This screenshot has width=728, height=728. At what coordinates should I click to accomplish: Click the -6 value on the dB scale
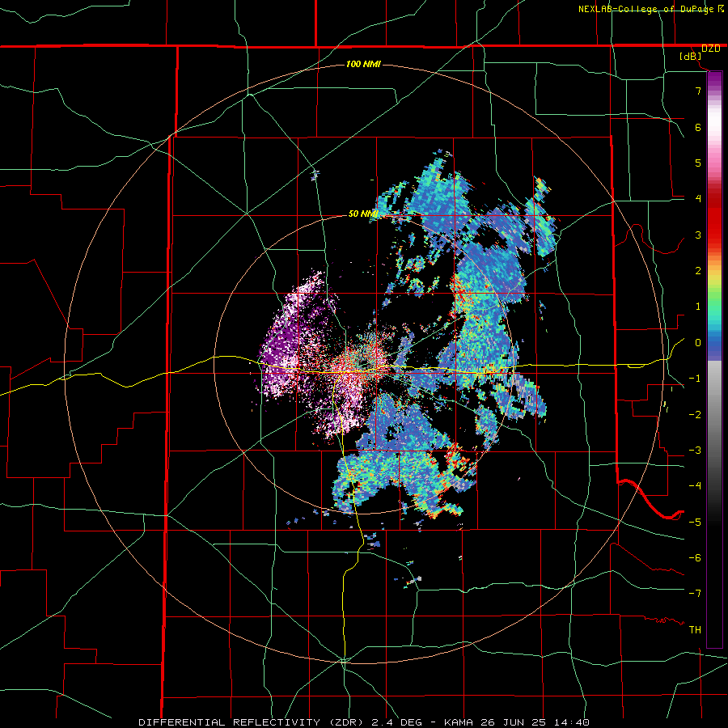[695, 558]
